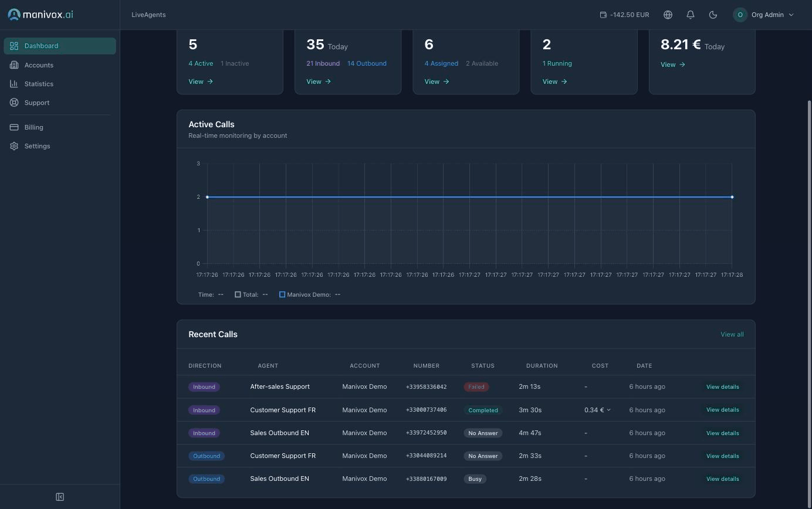812x509 pixels.
Task: Click View link under 8.21 € card
Action: point(673,65)
